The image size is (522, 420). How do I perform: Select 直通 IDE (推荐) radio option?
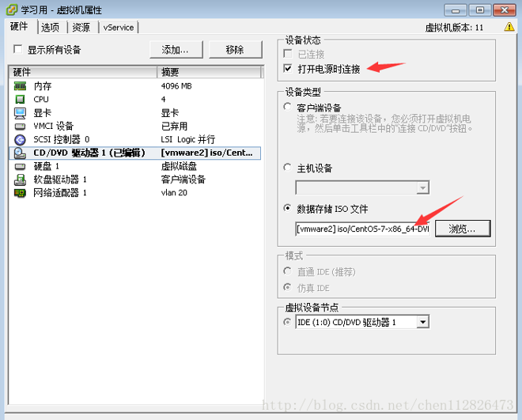287,271
